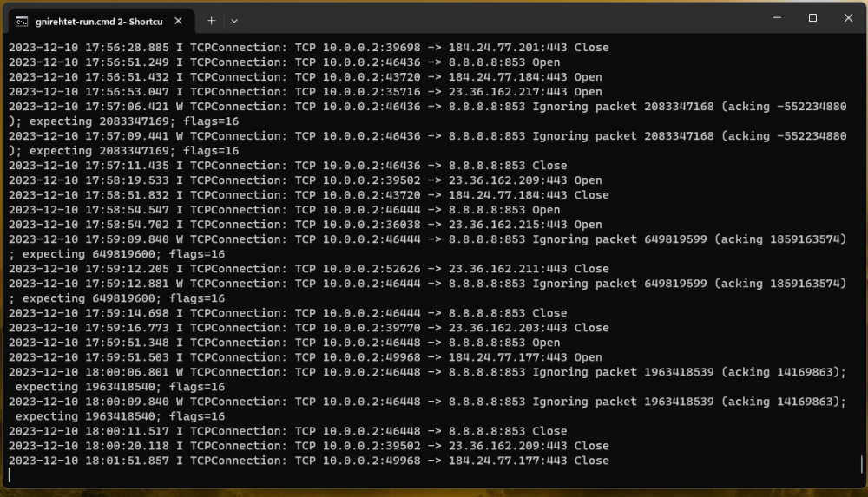Click the first packet 2083347168 warning line
The width and height of the screenshot is (868, 497).
pos(425,107)
